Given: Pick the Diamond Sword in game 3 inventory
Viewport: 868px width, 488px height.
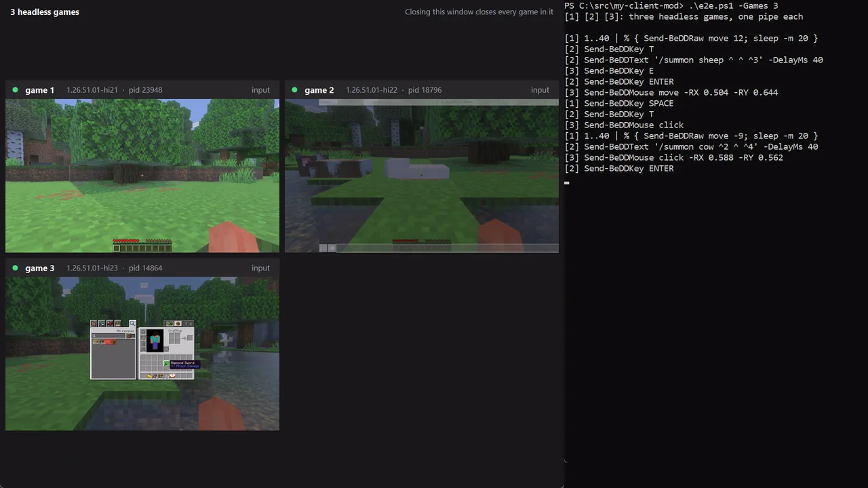Looking at the screenshot, I should [x=167, y=363].
